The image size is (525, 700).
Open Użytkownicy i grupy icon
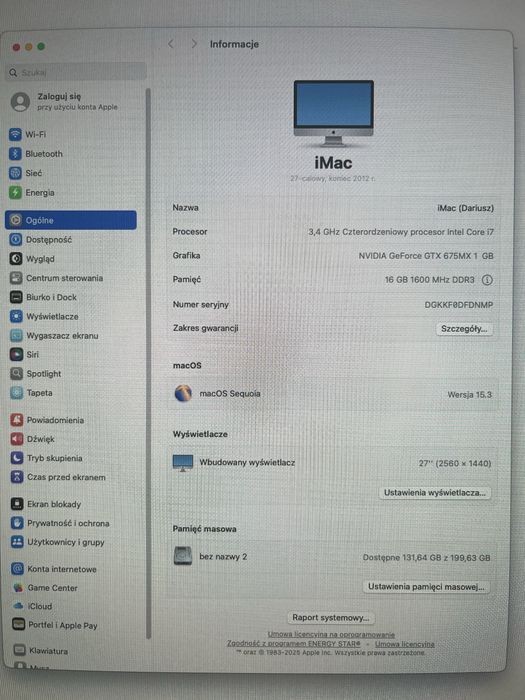click(17, 542)
